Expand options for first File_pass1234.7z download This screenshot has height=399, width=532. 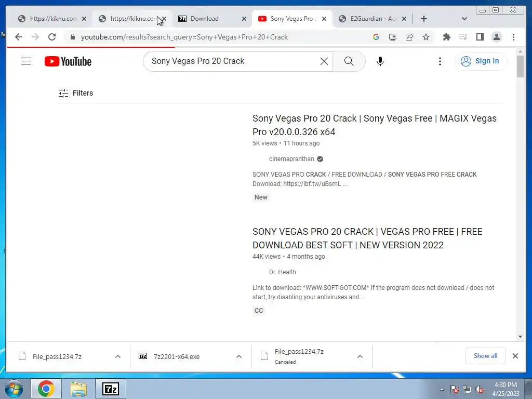118,356
